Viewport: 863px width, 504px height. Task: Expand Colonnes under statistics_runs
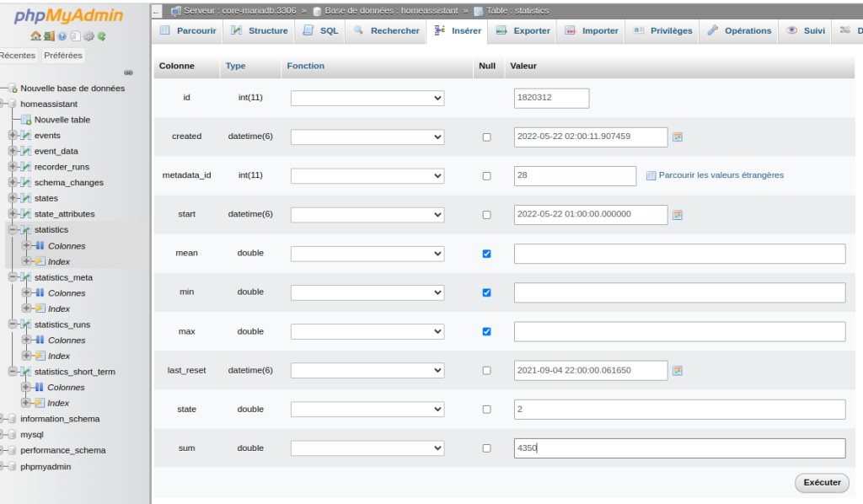(26, 340)
